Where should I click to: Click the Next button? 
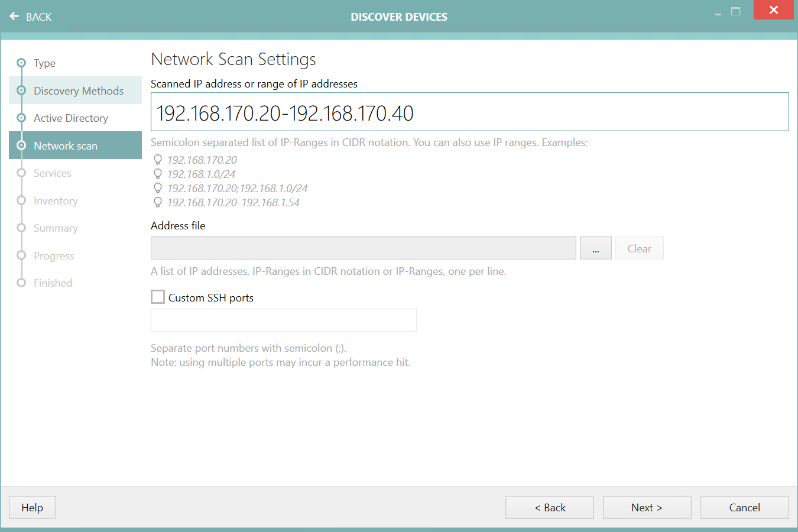tap(647, 507)
